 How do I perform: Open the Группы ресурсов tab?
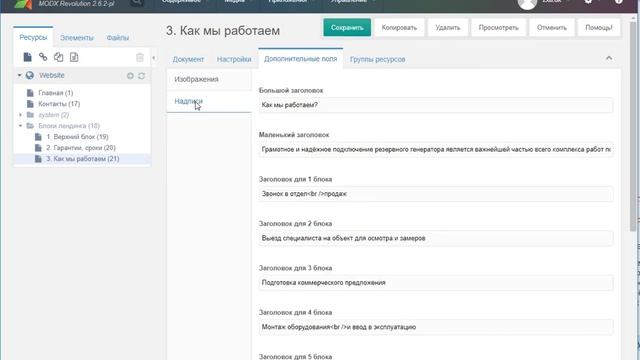tap(378, 59)
